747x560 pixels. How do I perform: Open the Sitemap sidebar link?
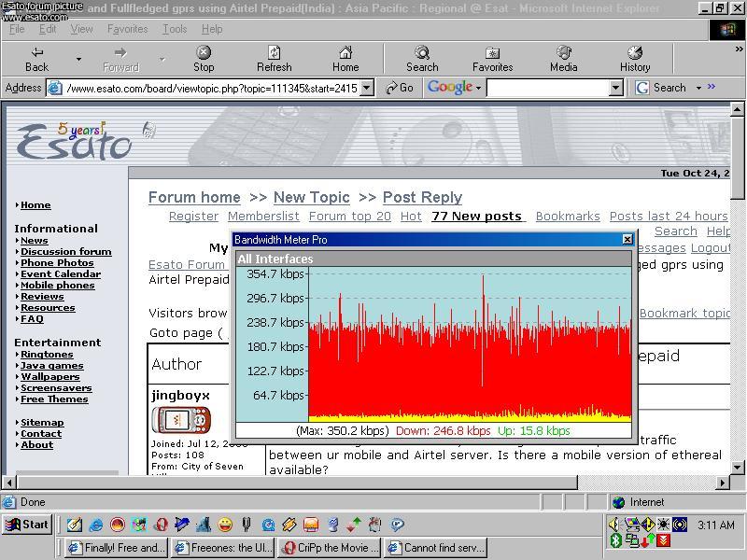(x=42, y=423)
